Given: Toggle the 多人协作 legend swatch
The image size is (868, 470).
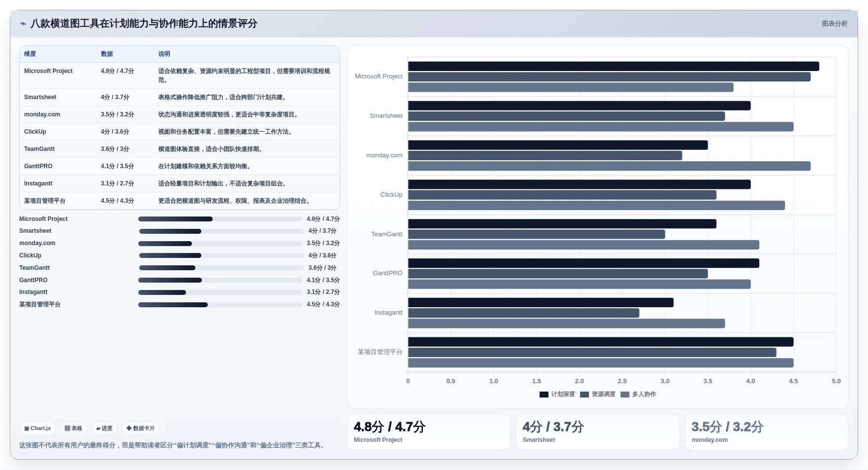Looking at the screenshot, I should 625,395.
